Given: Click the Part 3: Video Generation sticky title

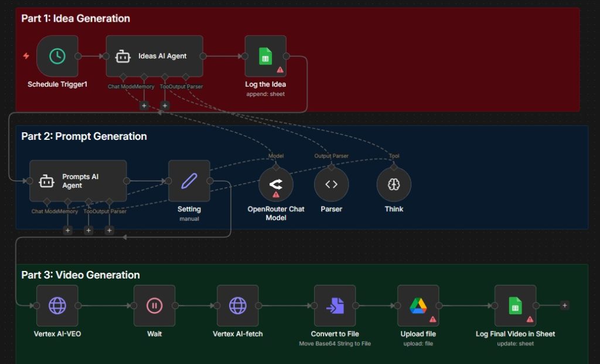Looking at the screenshot, I should [80, 275].
